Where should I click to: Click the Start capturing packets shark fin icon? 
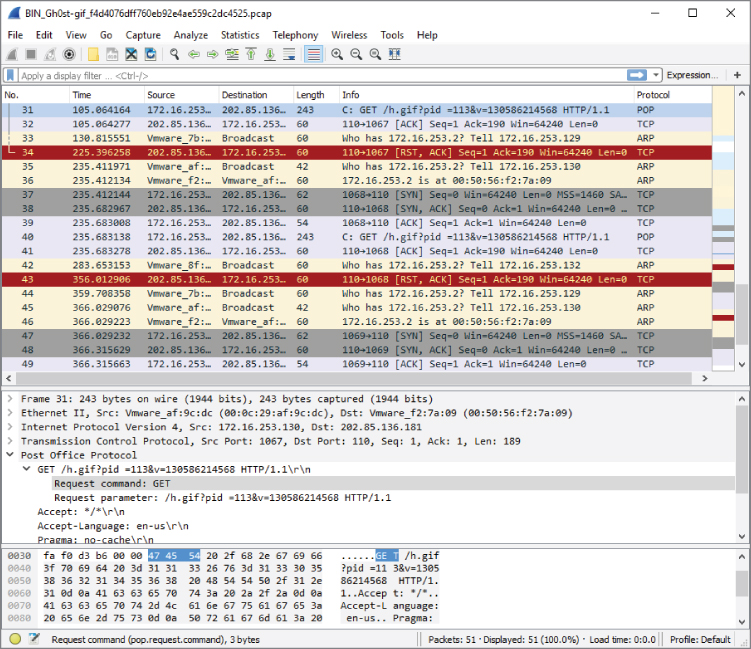pos(12,54)
